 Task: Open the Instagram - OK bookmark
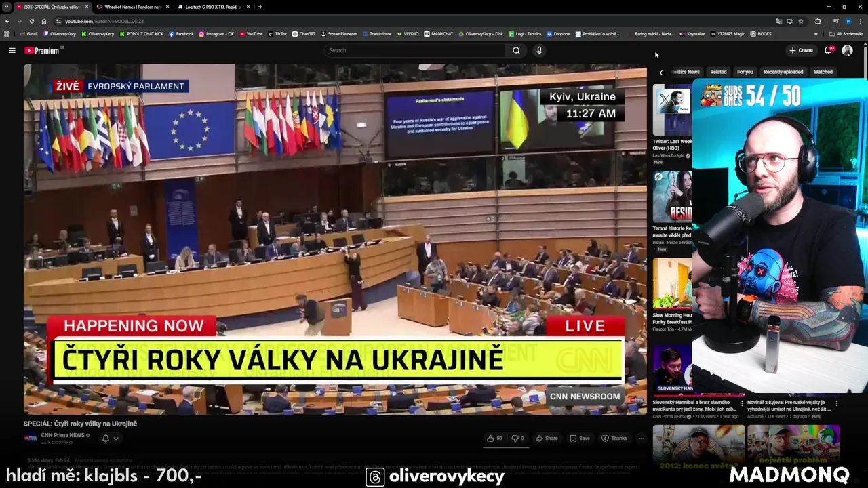click(x=216, y=33)
